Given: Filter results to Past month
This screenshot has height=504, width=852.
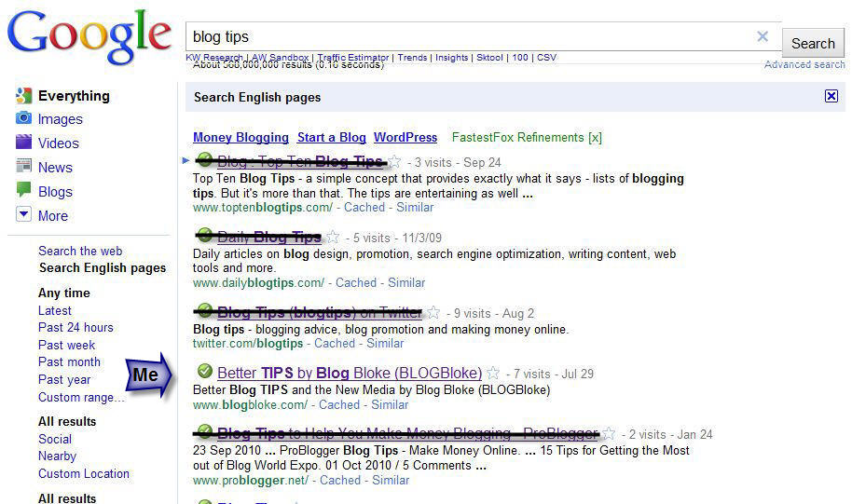Looking at the screenshot, I should pos(70,361).
